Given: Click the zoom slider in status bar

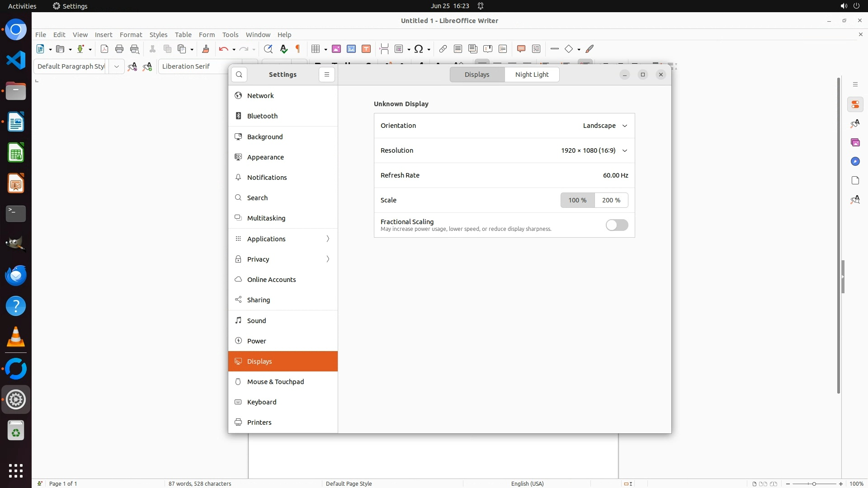Looking at the screenshot, I should (814, 483).
